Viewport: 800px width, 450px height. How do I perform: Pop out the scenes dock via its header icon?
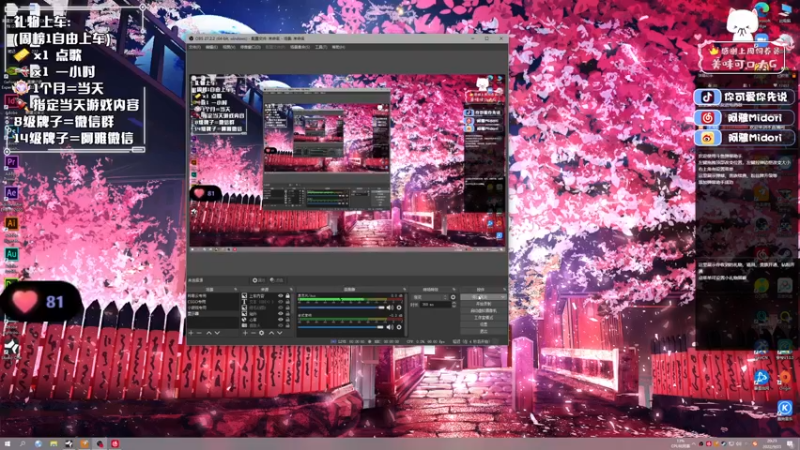coord(235,289)
